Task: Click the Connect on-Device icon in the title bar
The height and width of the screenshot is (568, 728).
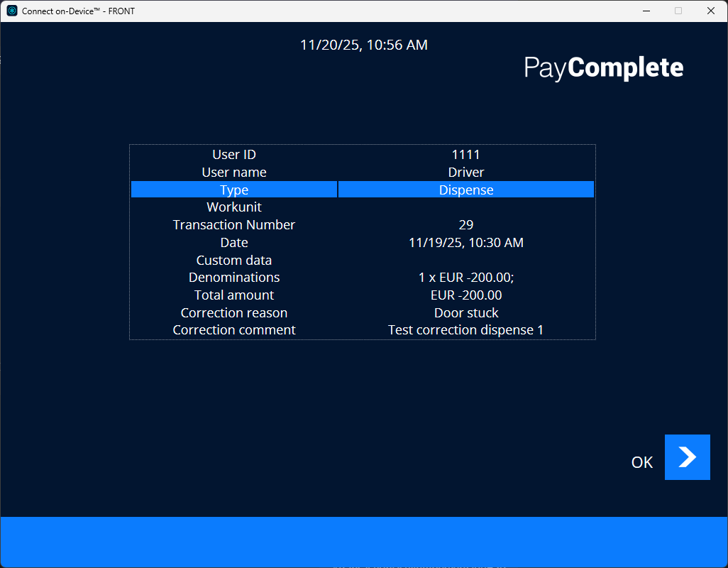Action: pos(11,11)
